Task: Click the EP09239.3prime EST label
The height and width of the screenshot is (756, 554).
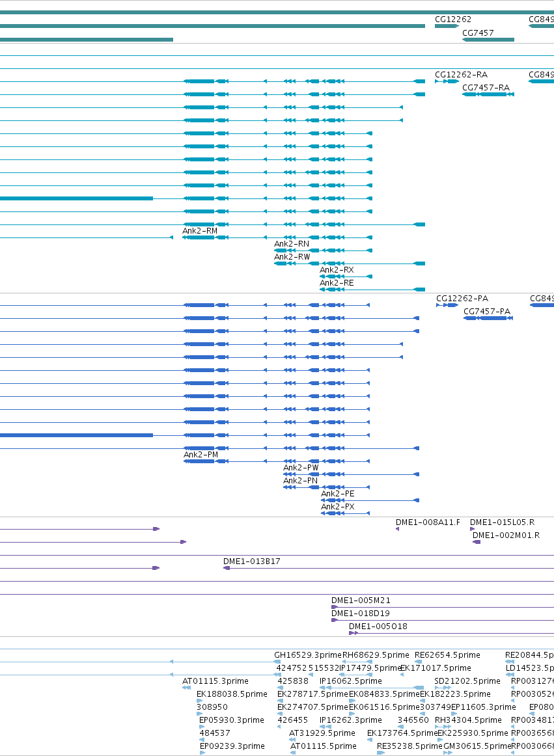Action: [232, 746]
